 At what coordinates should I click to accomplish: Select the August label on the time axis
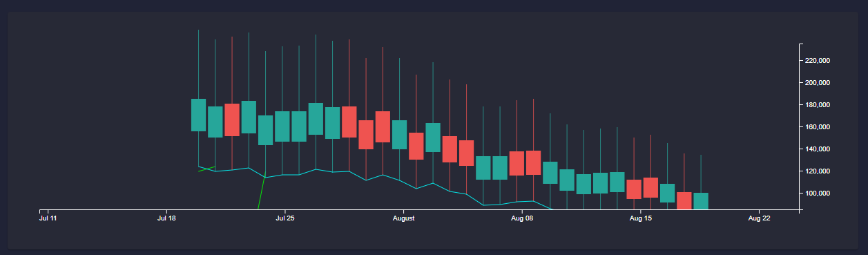[x=403, y=218]
